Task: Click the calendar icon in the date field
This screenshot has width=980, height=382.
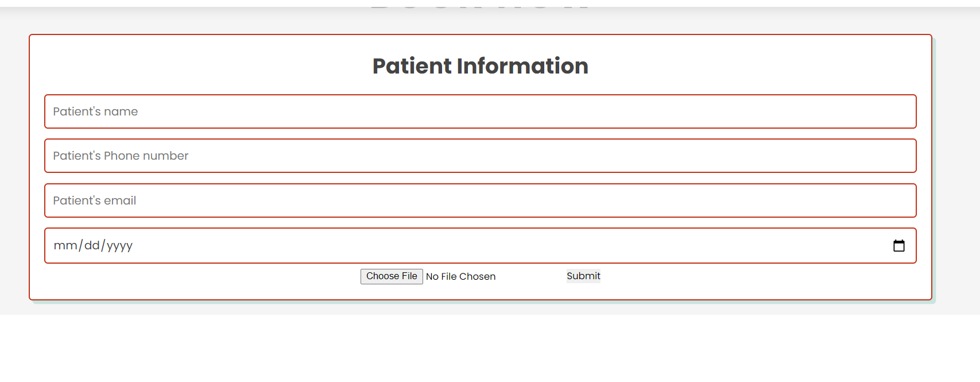Action: [x=900, y=245]
